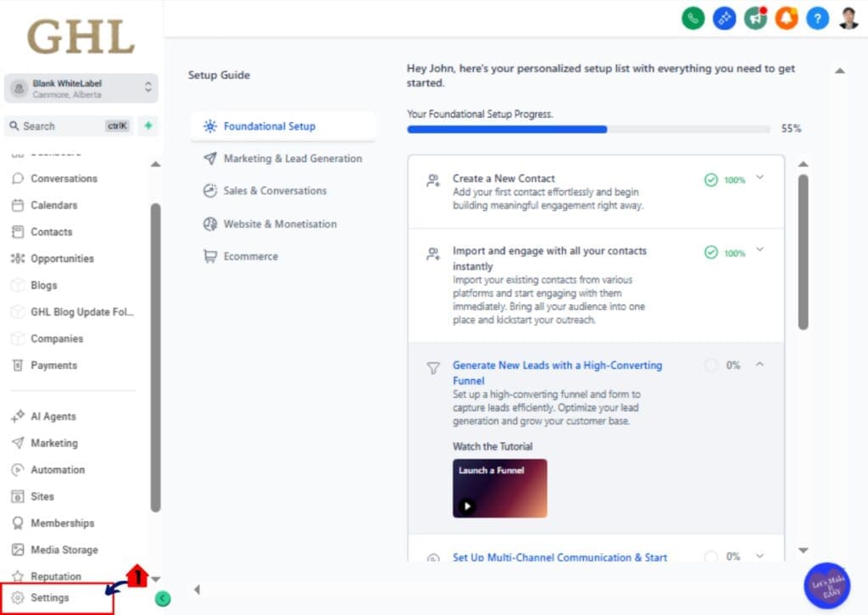This screenshot has width=868, height=615.
Task: Open announcements via the megaphone icon
Action: (x=755, y=18)
